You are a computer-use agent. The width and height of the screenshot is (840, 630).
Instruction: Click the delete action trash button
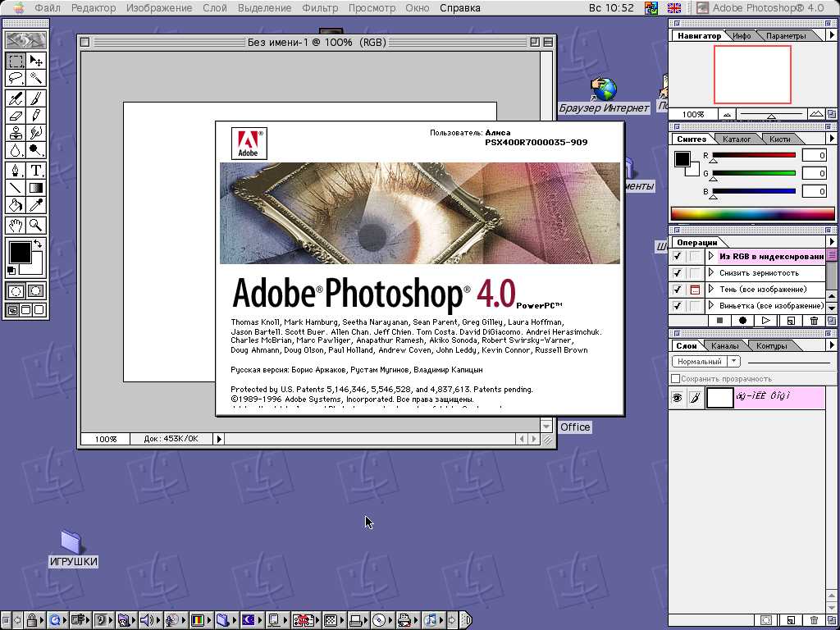814,321
